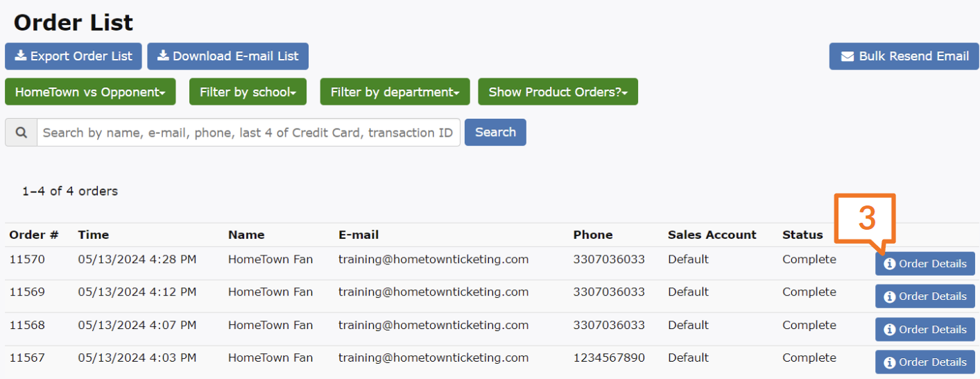Viewport: 980px width, 379px height.
Task: Click the Bulk Resend Email button
Action: (x=904, y=57)
